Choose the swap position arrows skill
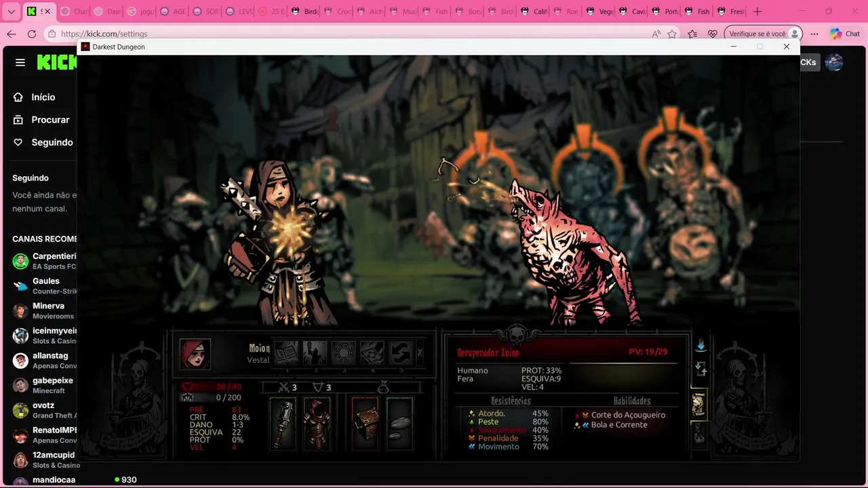The height and width of the screenshot is (488, 868). (400, 353)
